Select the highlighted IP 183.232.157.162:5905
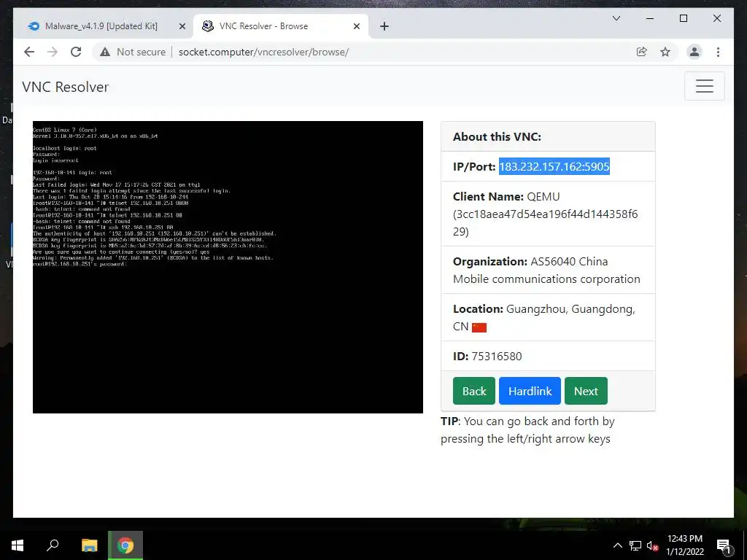This screenshot has height=560, width=747. (554, 167)
